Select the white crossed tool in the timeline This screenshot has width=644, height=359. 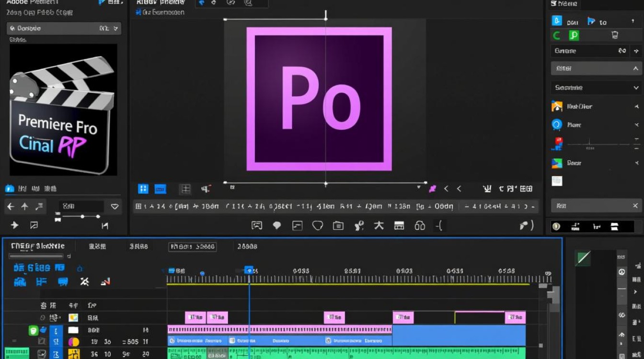point(85,281)
